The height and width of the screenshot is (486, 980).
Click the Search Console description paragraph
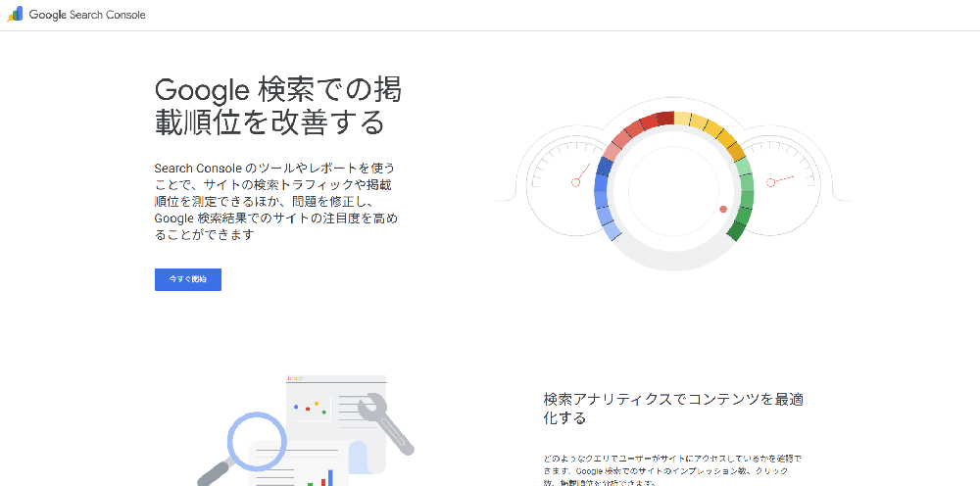click(275, 202)
